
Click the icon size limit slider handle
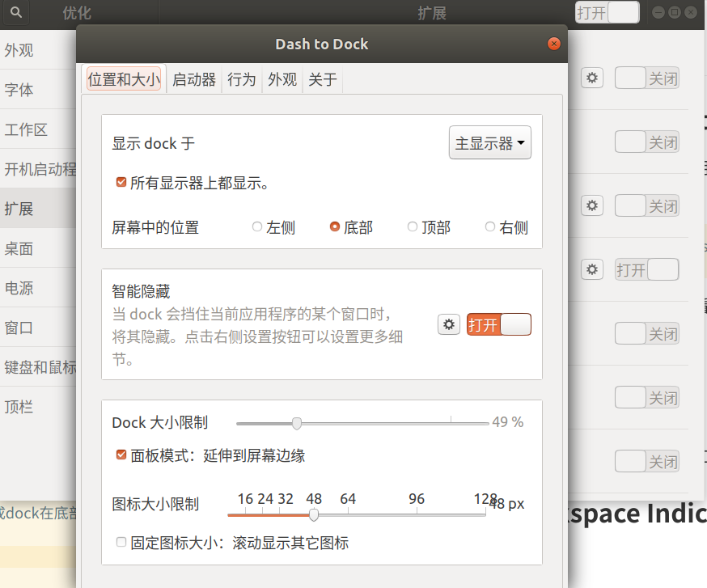coord(314,514)
